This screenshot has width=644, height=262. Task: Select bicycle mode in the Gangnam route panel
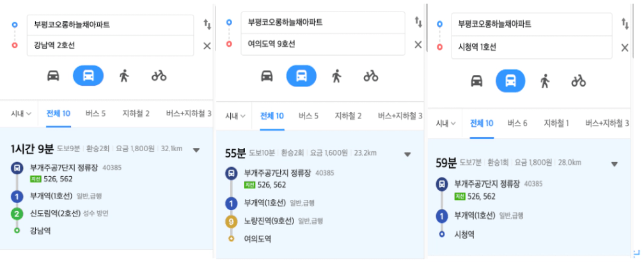click(159, 76)
